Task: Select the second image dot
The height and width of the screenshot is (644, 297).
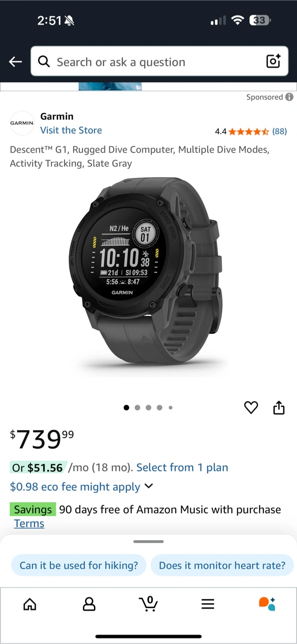Action: click(x=137, y=407)
